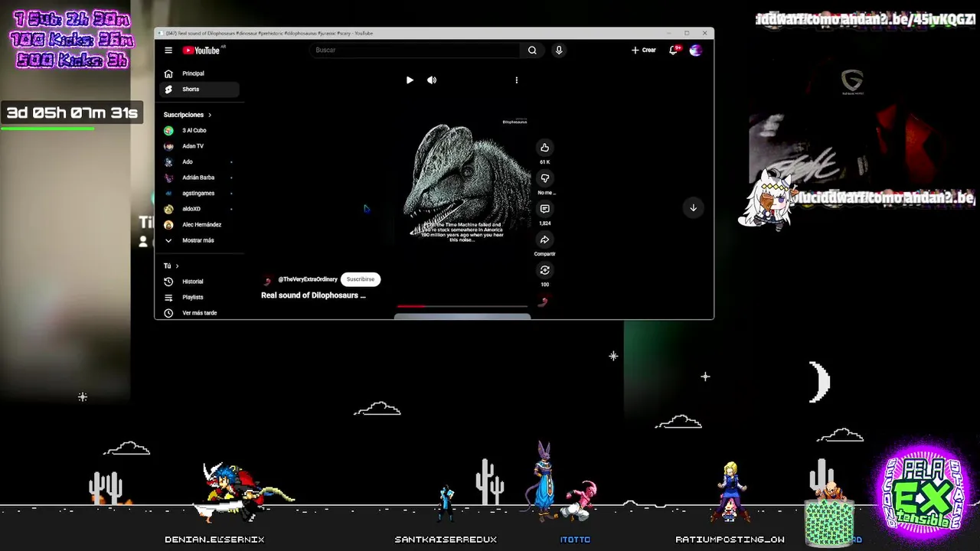The image size is (980, 551).
Task: Open the sound source thumbnail below remix
Action: click(x=543, y=302)
